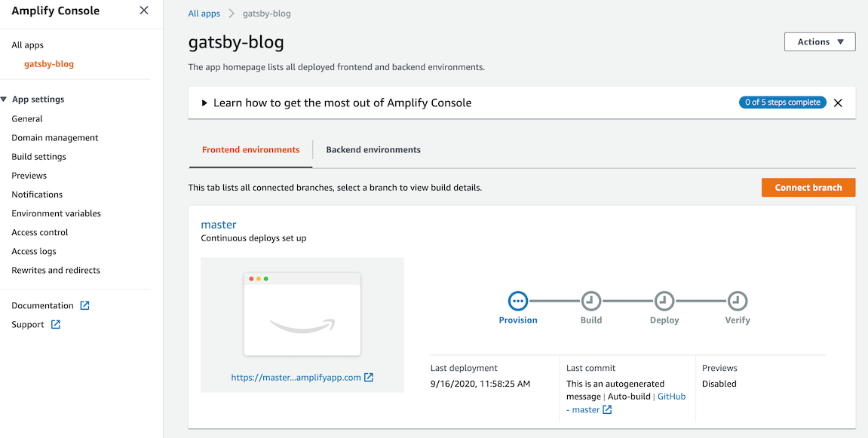Switch to Frontend environments tab
This screenshot has width=868, height=438.
point(251,149)
